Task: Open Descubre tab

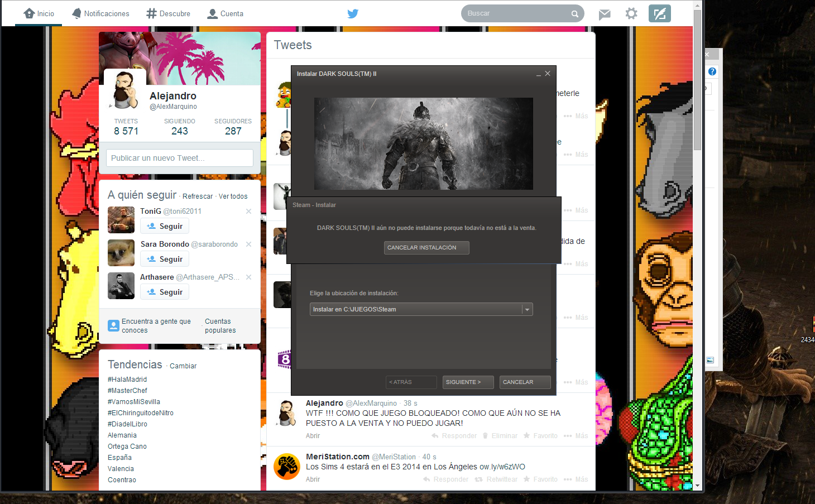Action: (x=169, y=13)
